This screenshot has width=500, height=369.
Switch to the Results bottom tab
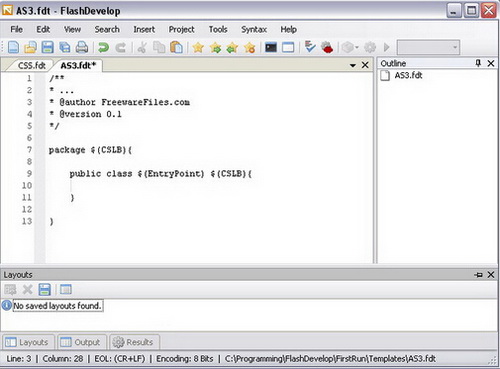coord(134,342)
